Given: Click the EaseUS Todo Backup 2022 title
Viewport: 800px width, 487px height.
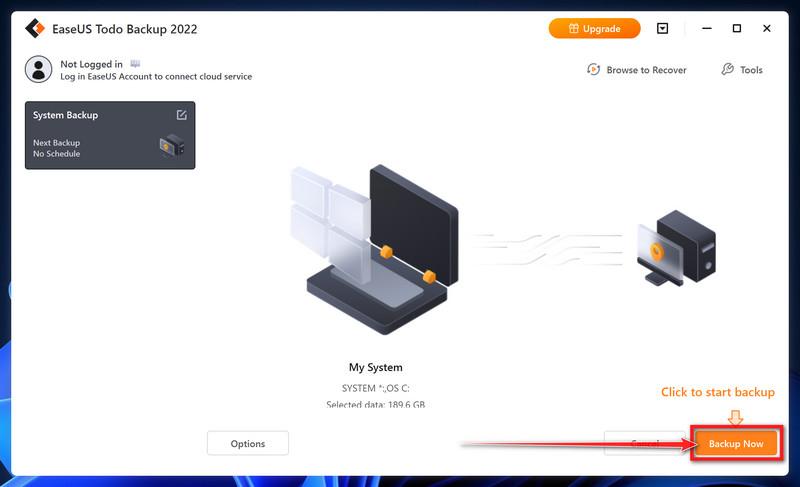Looking at the screenshot, I should (x=124, y=29).
